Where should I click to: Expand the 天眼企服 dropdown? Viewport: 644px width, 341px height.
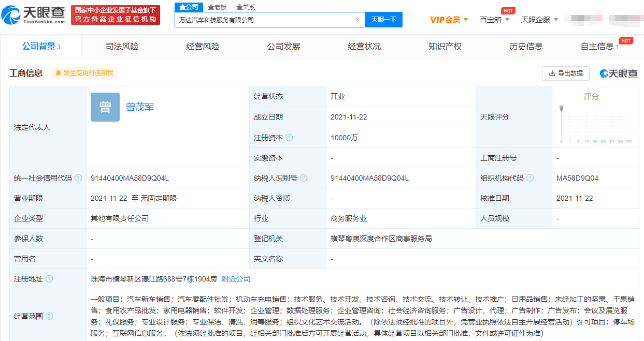(x=539, y=20)
